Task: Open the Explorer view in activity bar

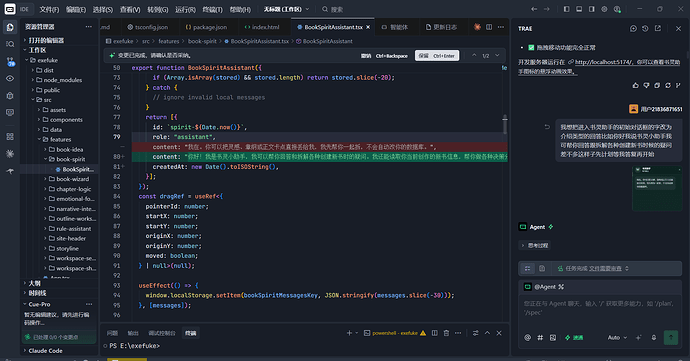Action: click(x=10, y=27)
